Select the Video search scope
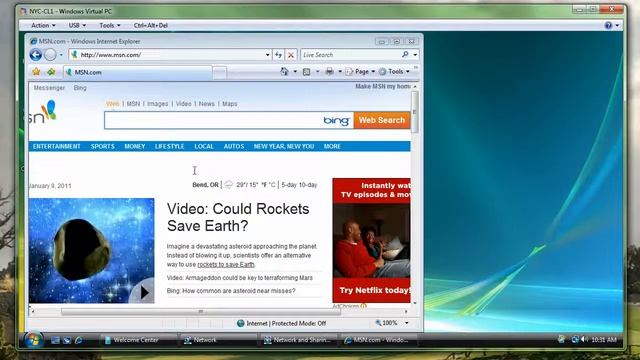Image resolution: width=640 pixels, height=360 pixels. click(x=183, y=104)
